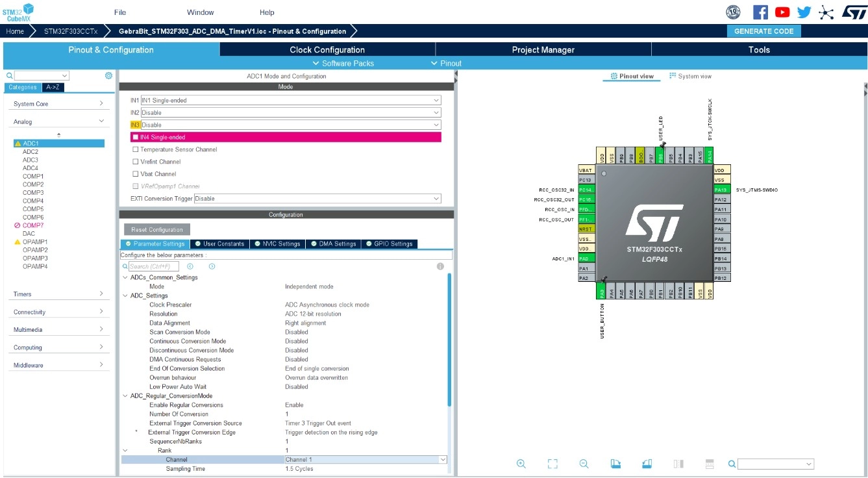Toggle horizontal split view icon

coord(710,464)
